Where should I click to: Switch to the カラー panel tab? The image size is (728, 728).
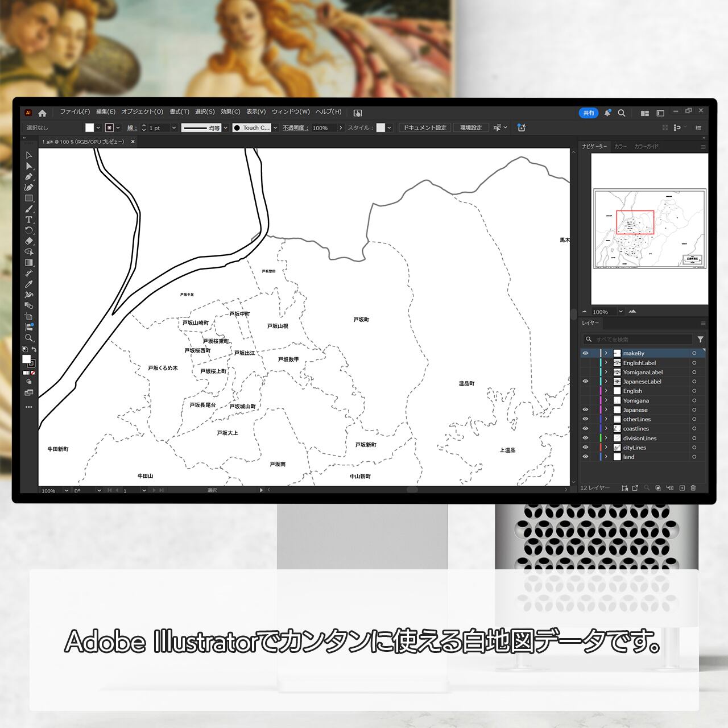621,147
